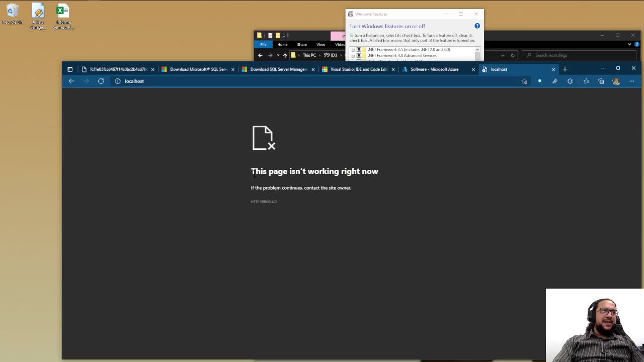The height and width of the screenshot is (362, 644).
Task: Click This PC in Explorer breadcrumb
Action: (x=309, y=55)
